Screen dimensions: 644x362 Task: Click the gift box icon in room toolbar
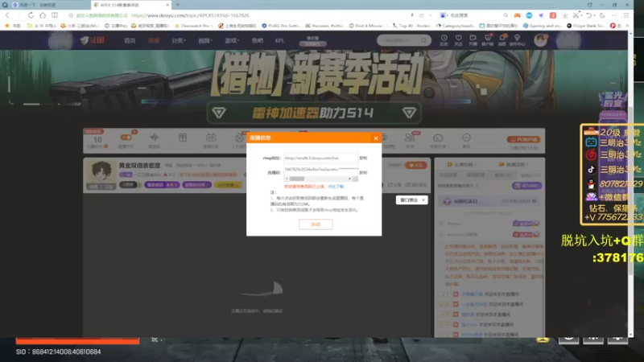[x=183, y=138]
